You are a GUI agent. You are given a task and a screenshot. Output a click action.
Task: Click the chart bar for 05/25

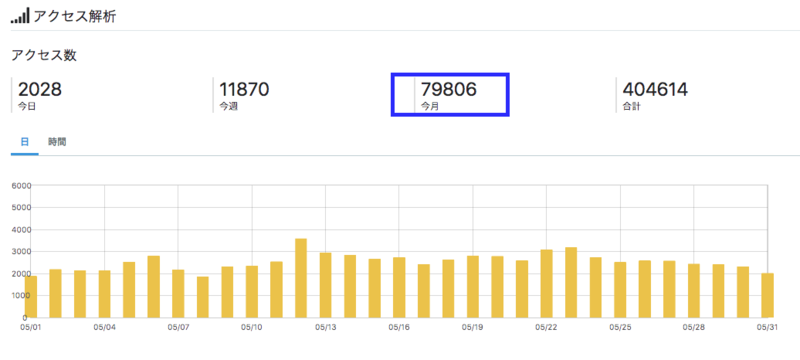point(620,290)
